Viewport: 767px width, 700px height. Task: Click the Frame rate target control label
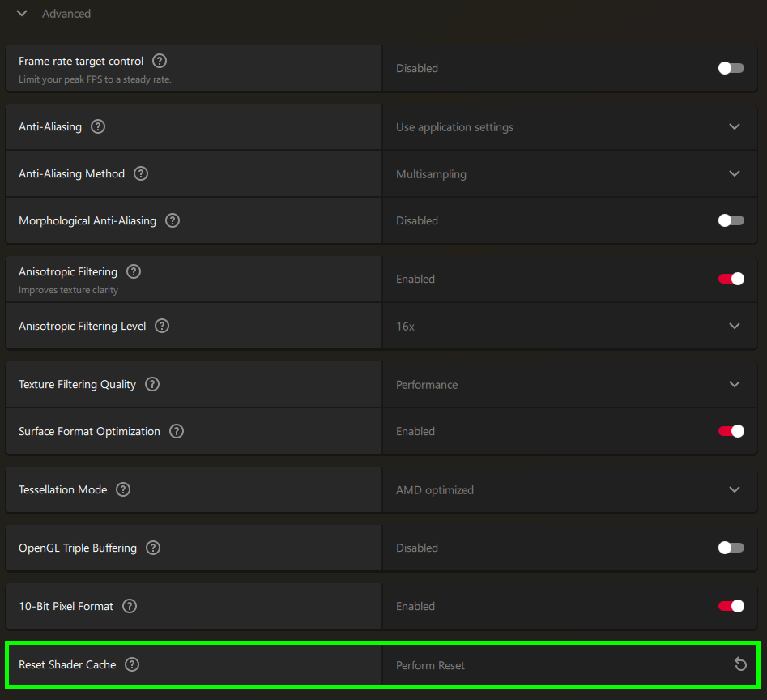(81, 61)
